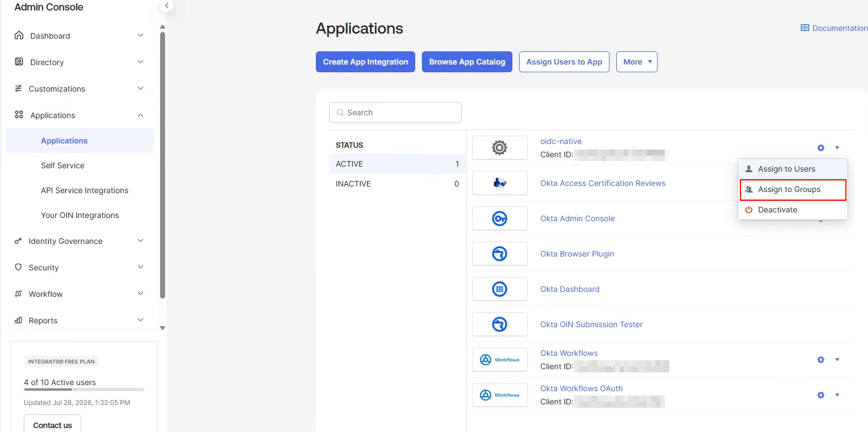Expand the Directory menu chevron
This screenshot has height=432, width=868.
140,62
